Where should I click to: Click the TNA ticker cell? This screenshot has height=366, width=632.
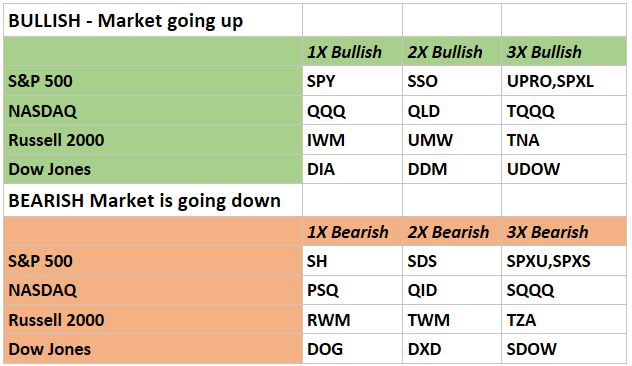click(x=564, y=140)
